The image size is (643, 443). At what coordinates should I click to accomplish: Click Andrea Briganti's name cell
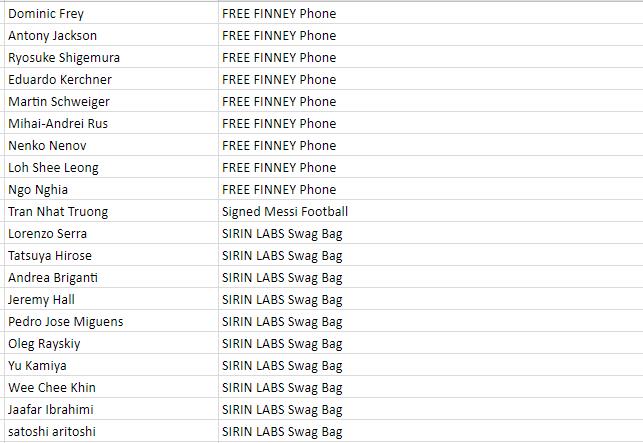pyautogui.click(x=111, y=277)
